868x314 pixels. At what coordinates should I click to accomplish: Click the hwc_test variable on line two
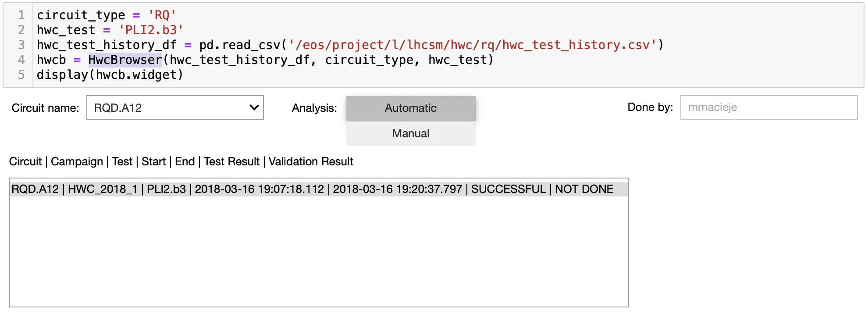66,30
